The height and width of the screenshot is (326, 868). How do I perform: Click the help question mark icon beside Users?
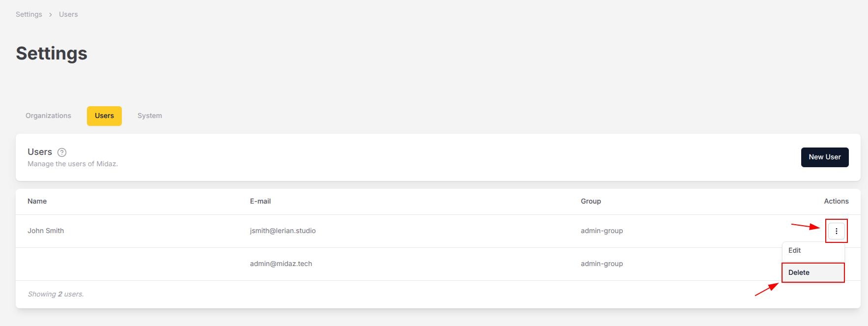[62, 152]
